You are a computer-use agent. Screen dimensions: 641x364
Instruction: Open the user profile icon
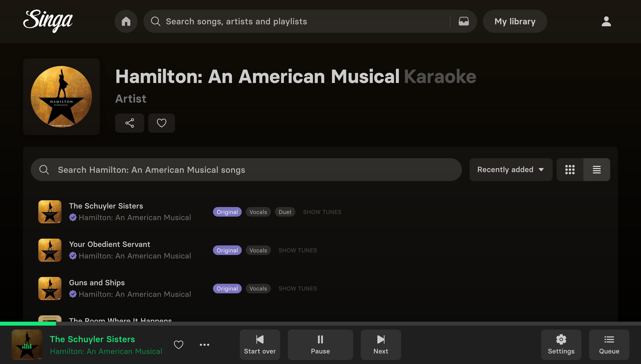point(606,21)
